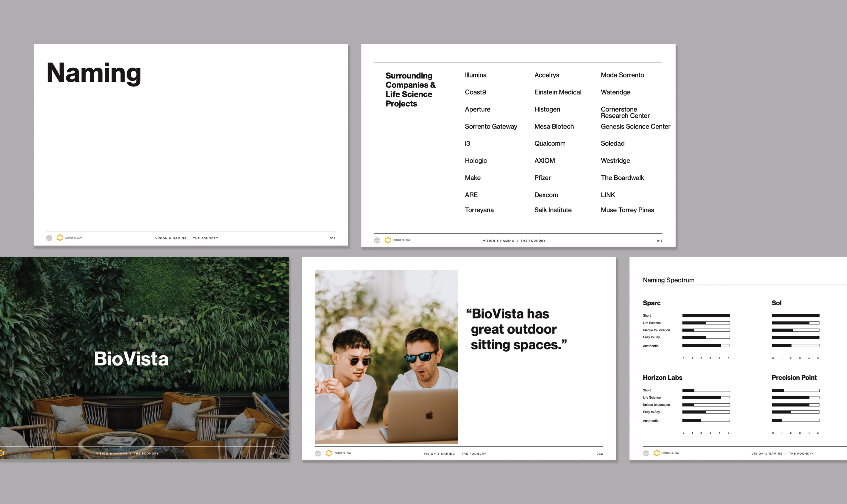Click the "Surrounding Companies & Life Science Projects" heading
The image size is (847, 504).
pos(410,89)
